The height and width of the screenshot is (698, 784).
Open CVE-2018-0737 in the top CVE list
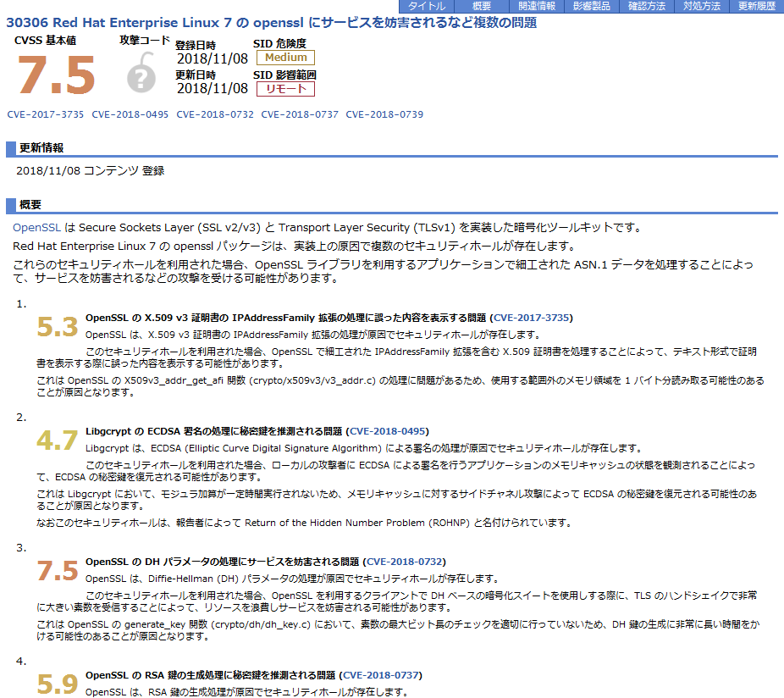click(300, 114)
